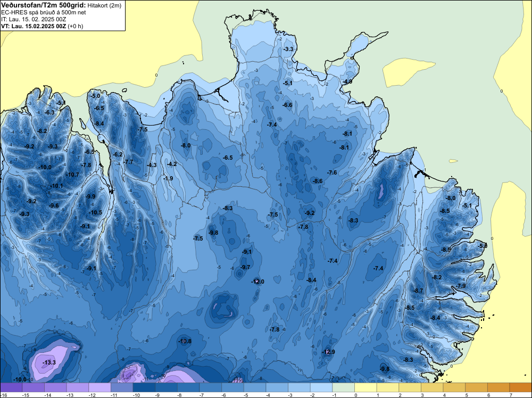The height and width of the screenshot is (398, 532).
Task: Select the darkest blue legend swatch between -10 and -9
Action: 144,387
